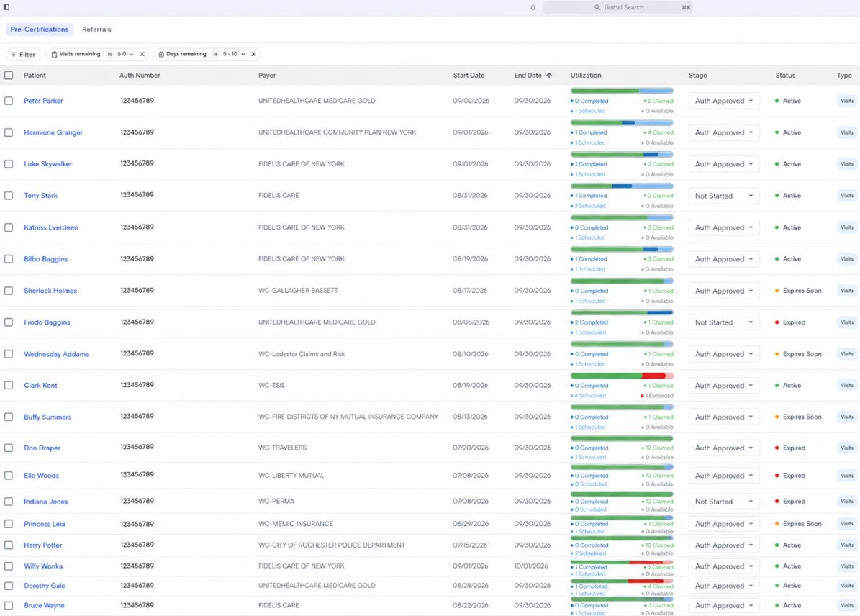This screenshot has width=860, height=616.
Task: Open Bilbo Baggins patient link
Action: 45,259
